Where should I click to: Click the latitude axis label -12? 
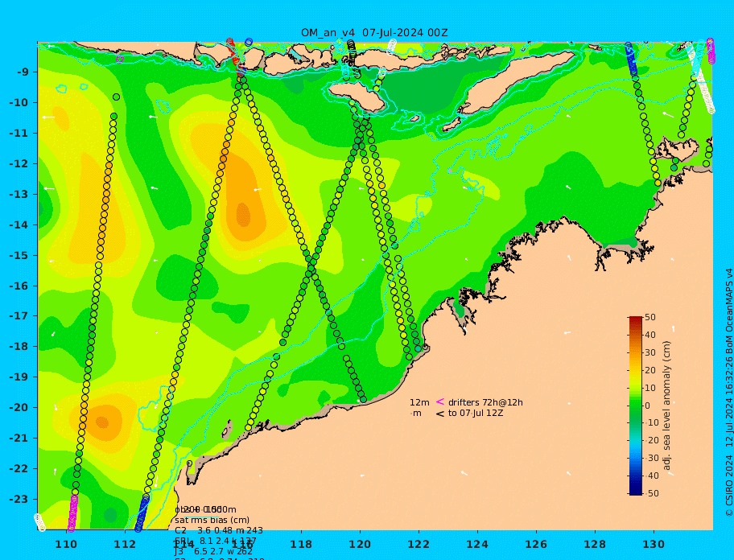tap(21, 164)
